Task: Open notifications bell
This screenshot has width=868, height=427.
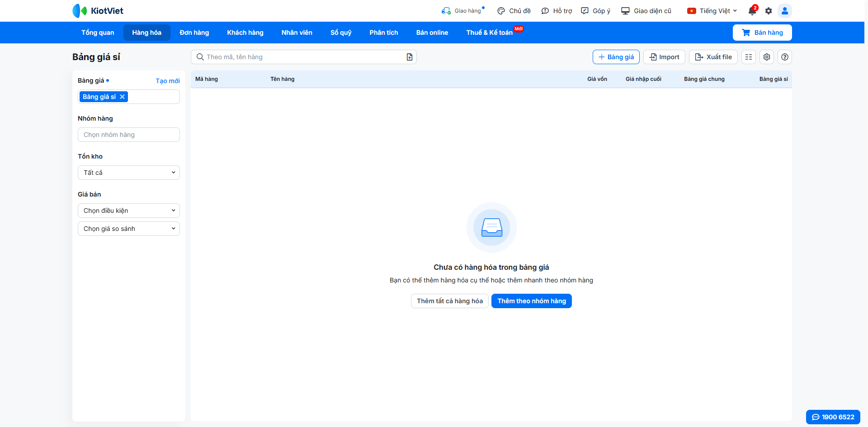Action: (752, 11)
